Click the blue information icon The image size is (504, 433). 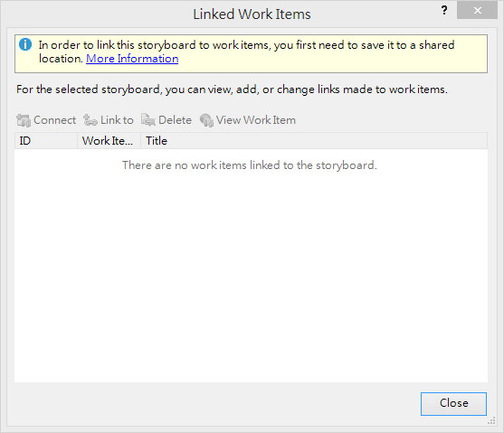click(x=25, y=44)
